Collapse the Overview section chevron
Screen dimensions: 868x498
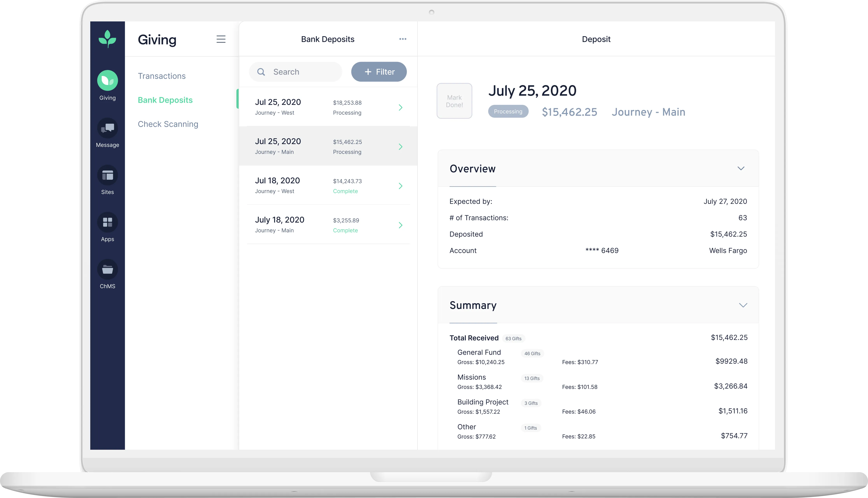[741, 168]
